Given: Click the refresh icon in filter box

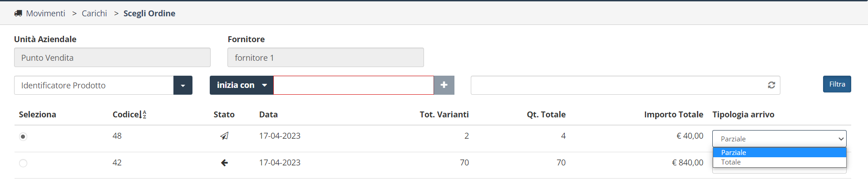Looking at the screenshot, I should [x=771, y=85].
